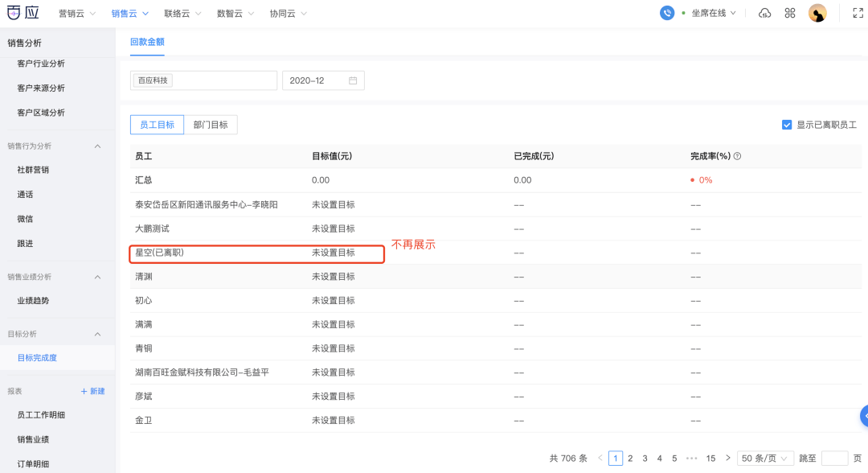Open the cloud download icon
868x473 pixels.
pyautogui.click(x=764, y=14)
